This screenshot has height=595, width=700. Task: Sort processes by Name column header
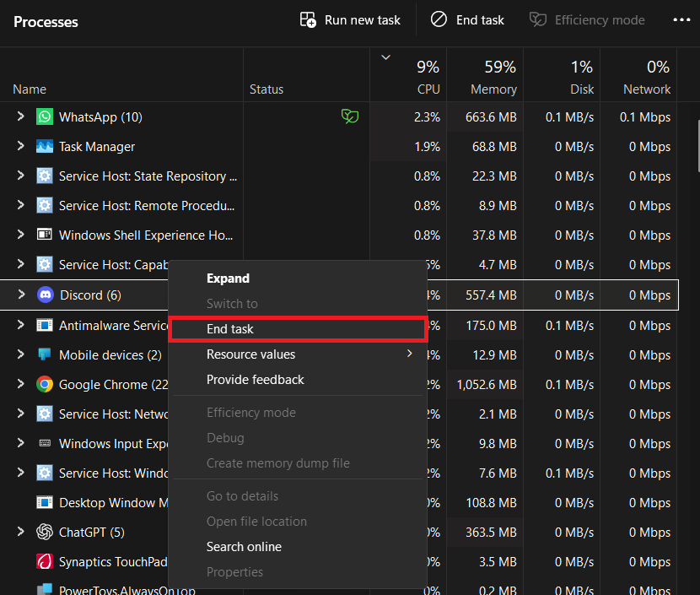(x=121, y=75)
